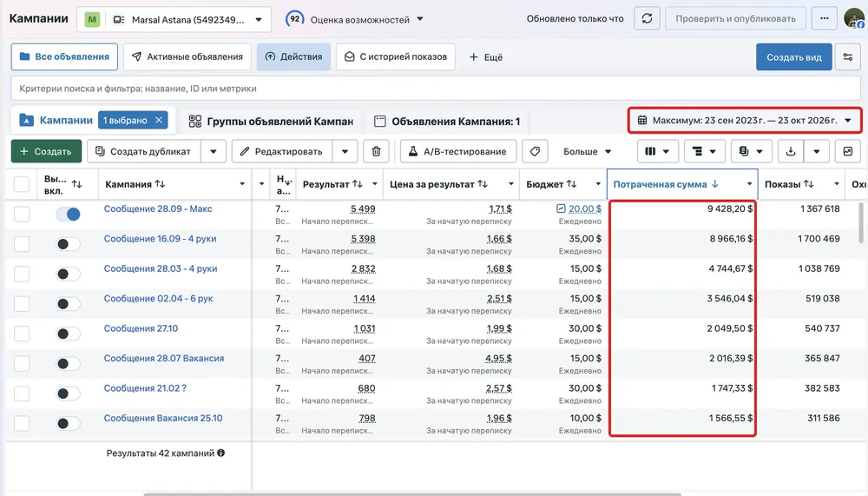Open Объявления Кампания: 1 tab
Screen dimensions: 868x496
click(x=447, y=122)
